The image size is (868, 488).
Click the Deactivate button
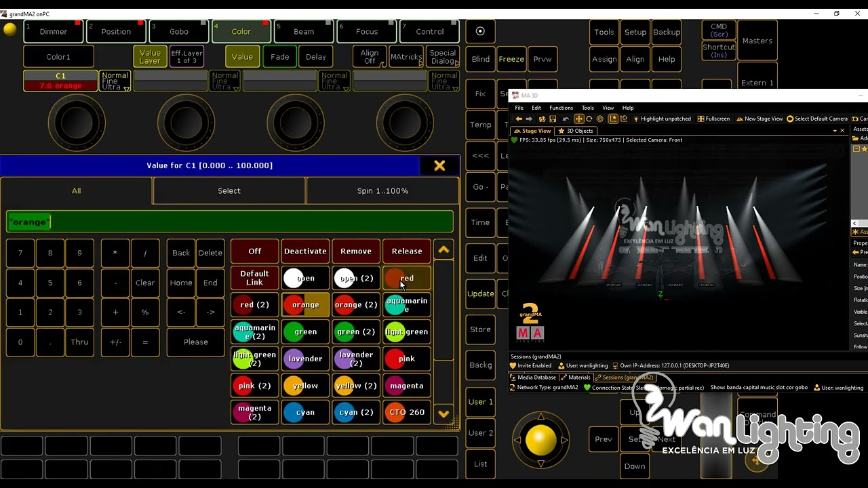(x=305, y=251)
